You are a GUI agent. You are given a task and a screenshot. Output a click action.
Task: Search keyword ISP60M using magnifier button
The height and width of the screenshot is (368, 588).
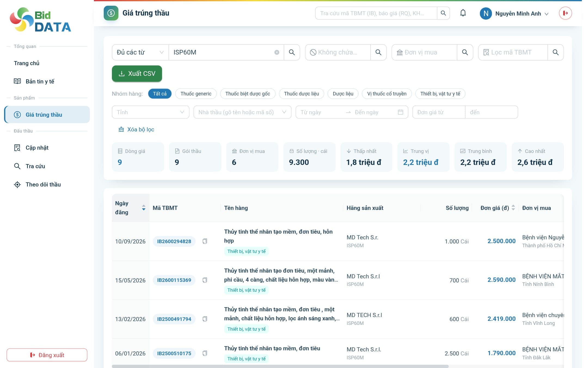pos(292,52)
